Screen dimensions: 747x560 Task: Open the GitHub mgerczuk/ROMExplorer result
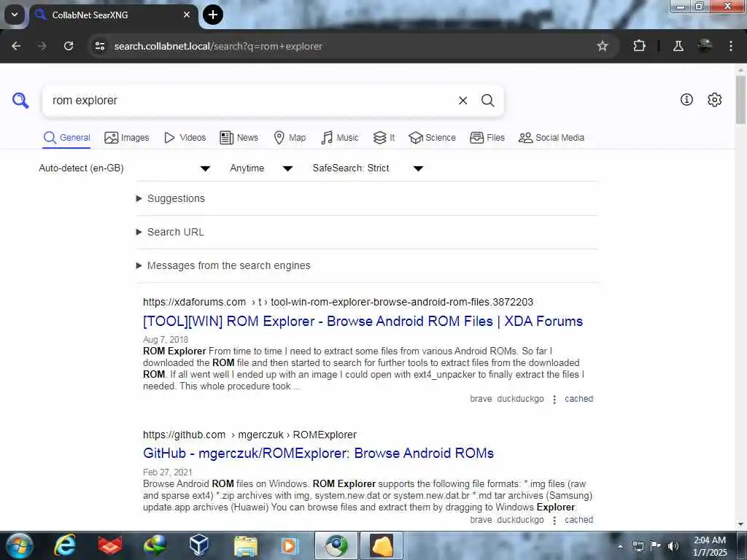318,454
